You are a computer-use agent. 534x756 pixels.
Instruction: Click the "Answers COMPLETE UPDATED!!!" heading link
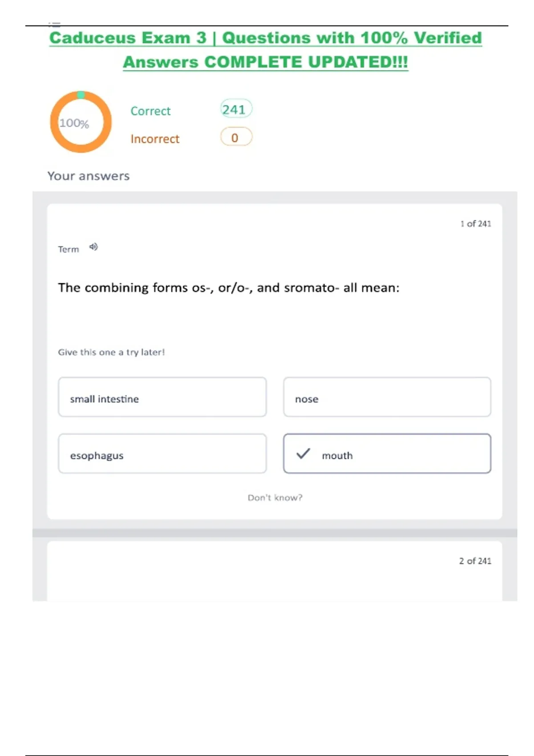[265, 62]
